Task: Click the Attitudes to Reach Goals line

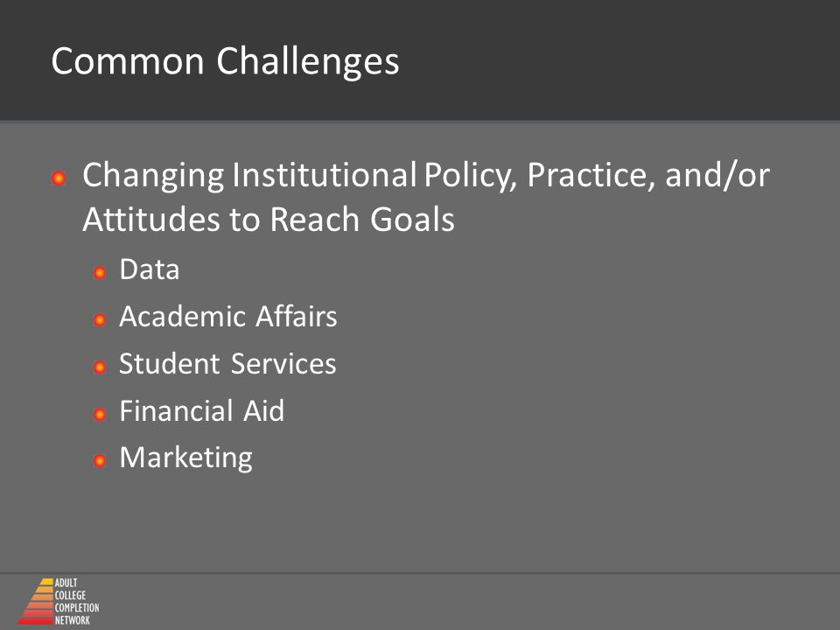Action: pyautogui.click(x=269, y=220)
